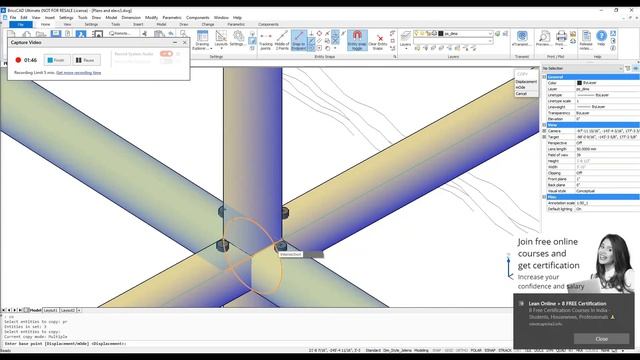
Task: Toggle STRACK in status bar
Action: click(x=505, y=350)
